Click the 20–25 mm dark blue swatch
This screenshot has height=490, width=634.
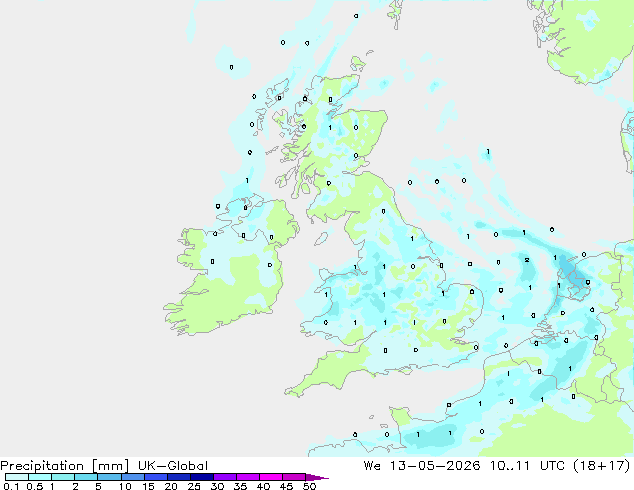[x=179, y=477]
